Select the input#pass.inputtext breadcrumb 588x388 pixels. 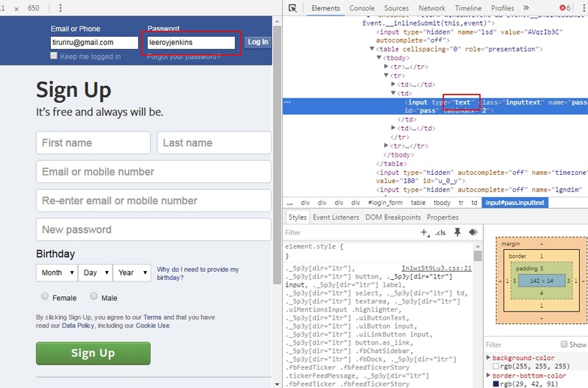[x=515, y=203]
